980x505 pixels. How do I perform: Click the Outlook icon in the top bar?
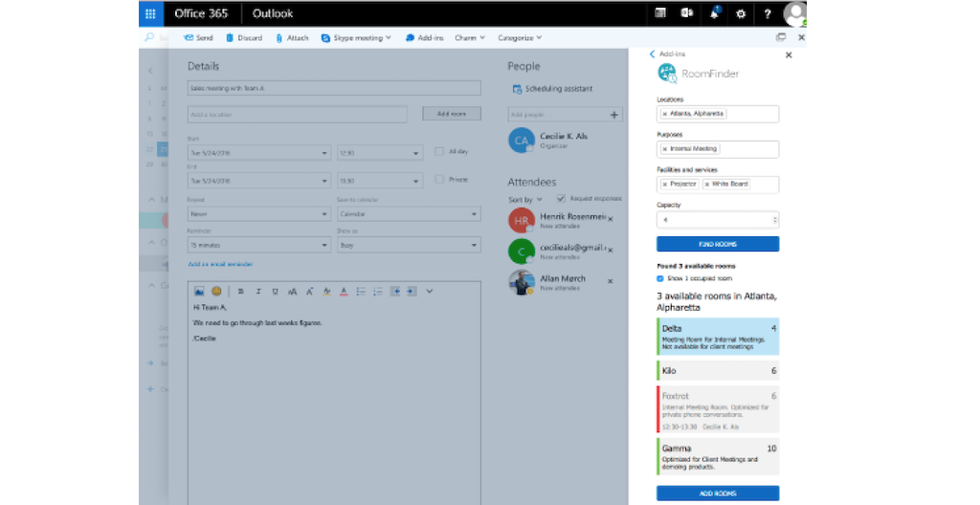point(687,13)
